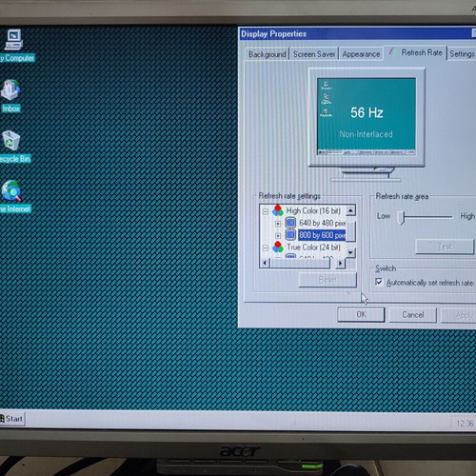Click the monitor preview showing 56 Hz
Viewport: 476px width, 476px height.
coord(367,116)
